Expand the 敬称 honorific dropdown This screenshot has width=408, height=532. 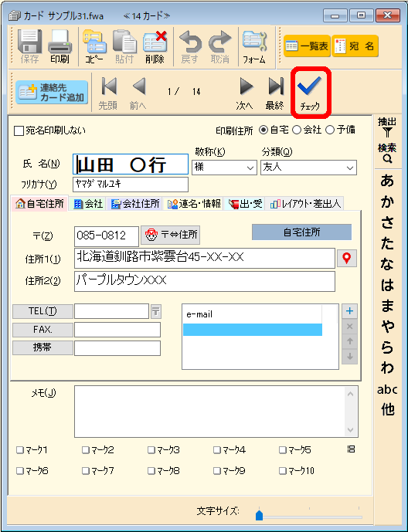pyautogui.click(x=250, y=168)
